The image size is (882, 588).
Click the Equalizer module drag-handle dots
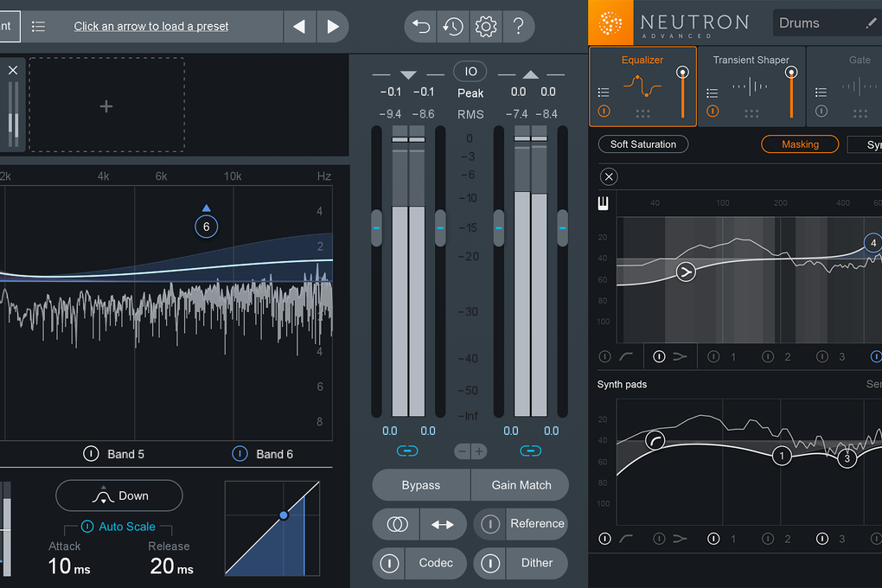click(x=643, y=113)
